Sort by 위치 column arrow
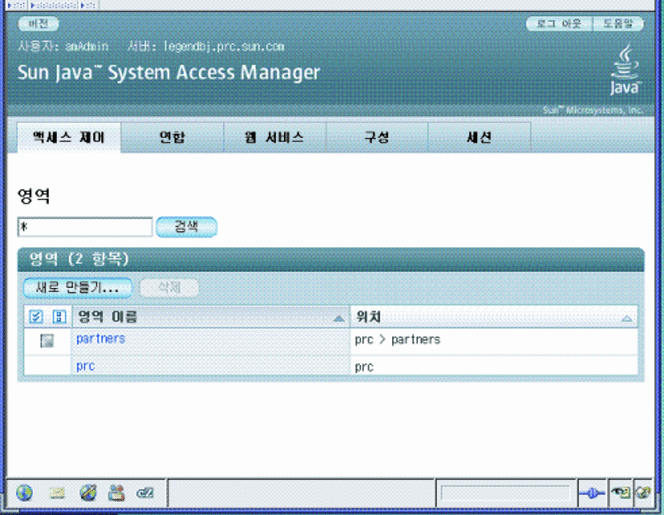The height and width of the screenshot is (515, 664). 627,318
